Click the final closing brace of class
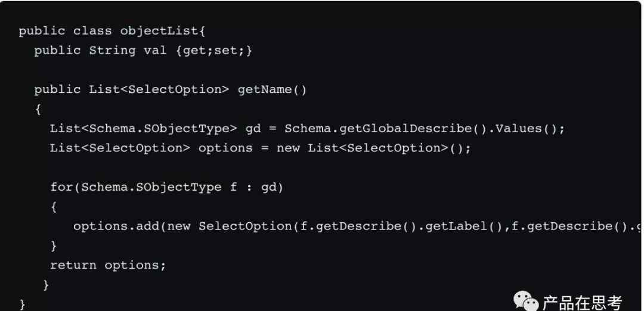The height and width of the screenshot is (311, 644). [22, 304]
